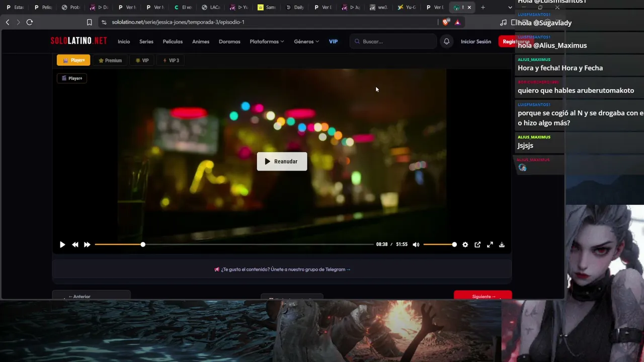Select the Premium server tab
This screenshot has width=644, height=362.
pos(110,60)
